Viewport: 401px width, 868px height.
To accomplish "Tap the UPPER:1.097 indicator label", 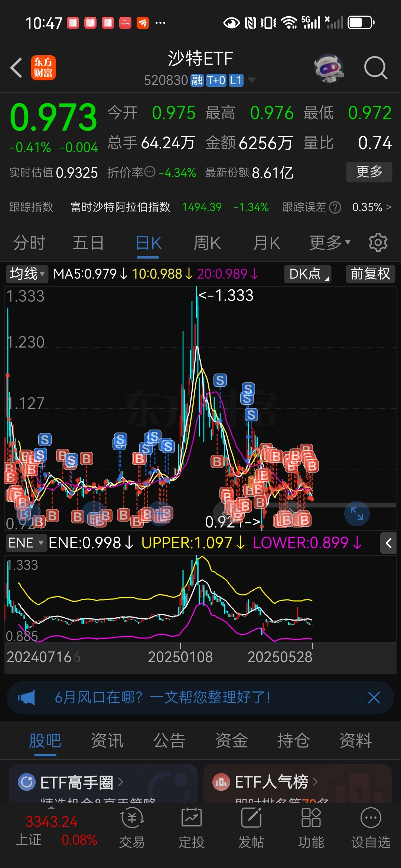I will pyautogui.click(x=193, y=543).
